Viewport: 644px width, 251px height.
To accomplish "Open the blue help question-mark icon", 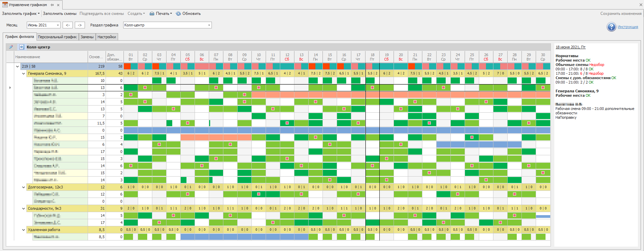I will click(611, 27).
